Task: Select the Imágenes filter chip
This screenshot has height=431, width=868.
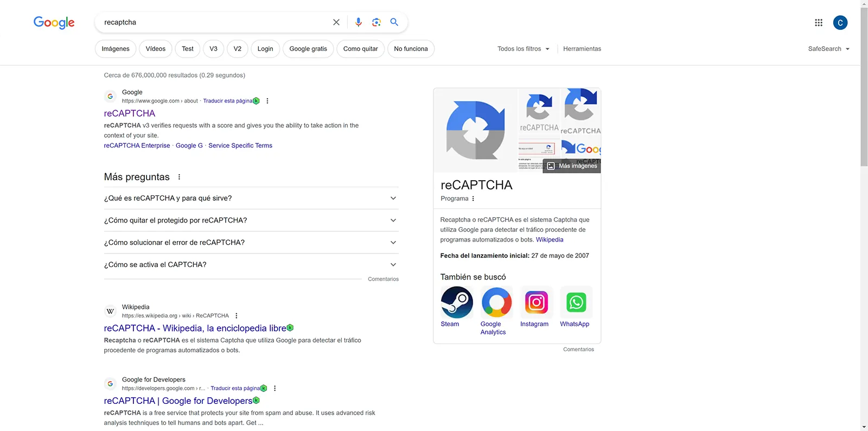Action: [116, 49]
